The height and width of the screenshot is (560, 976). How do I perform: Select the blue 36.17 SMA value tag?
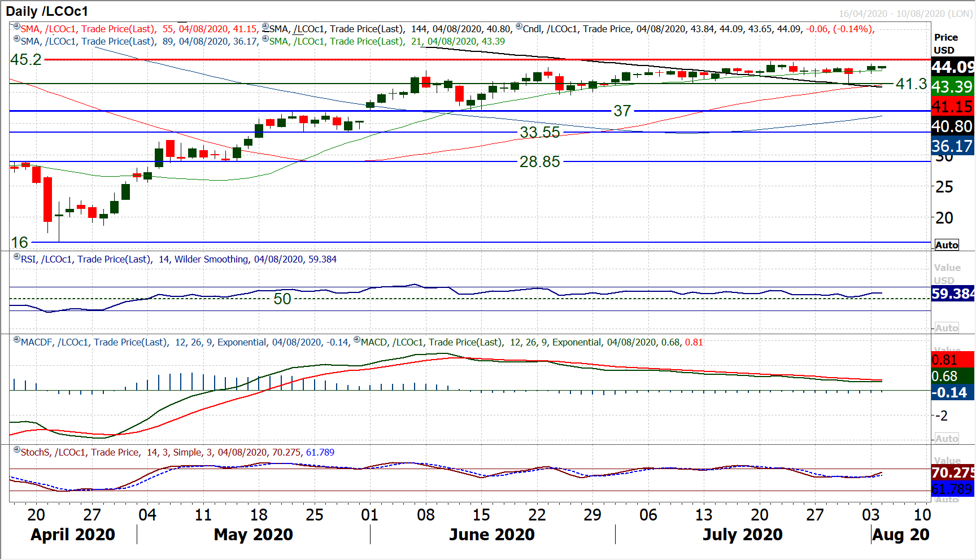(x=953, y=146)
